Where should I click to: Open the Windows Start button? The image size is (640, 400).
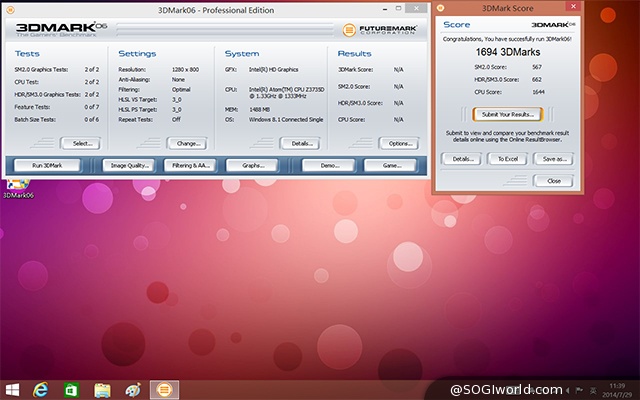pos(12,390)
